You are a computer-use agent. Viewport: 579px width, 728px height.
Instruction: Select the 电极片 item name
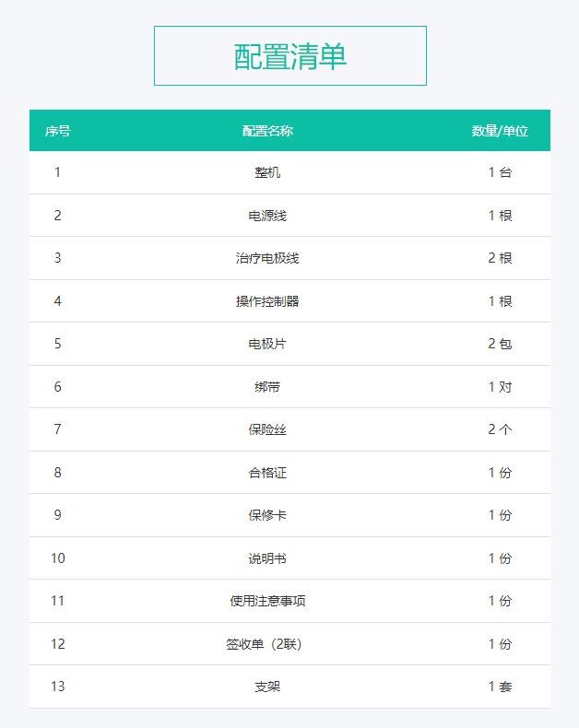point(267,344)
